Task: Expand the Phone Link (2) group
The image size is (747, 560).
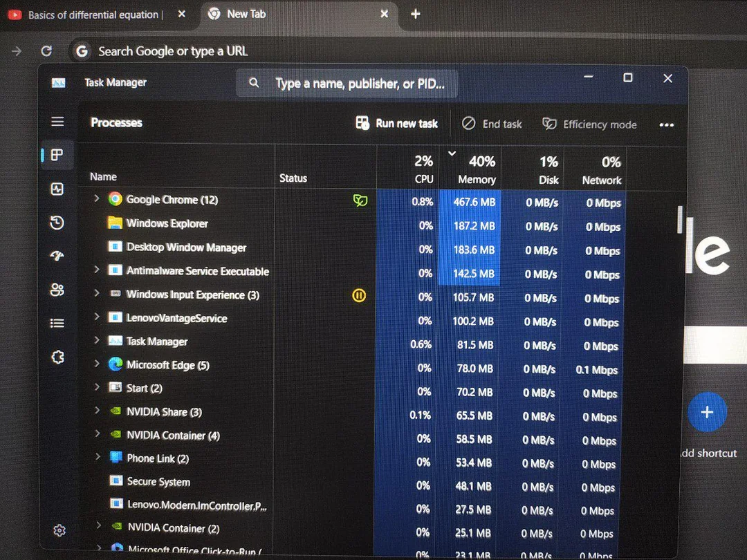Action: click(x=98, y=457)
